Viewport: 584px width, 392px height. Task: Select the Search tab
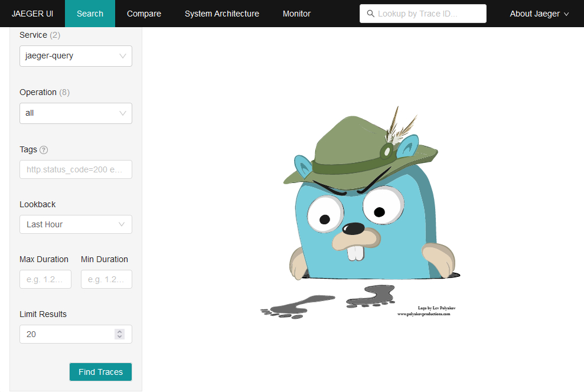pyautogui.click(x=90, y=14)
